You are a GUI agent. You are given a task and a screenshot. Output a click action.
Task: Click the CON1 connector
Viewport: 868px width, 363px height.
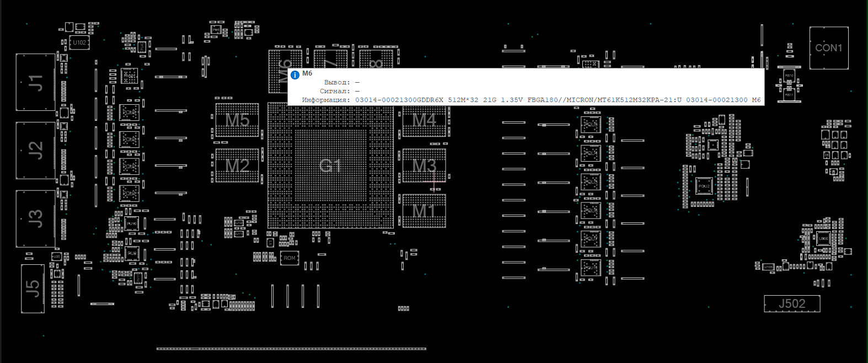[829, 48]
